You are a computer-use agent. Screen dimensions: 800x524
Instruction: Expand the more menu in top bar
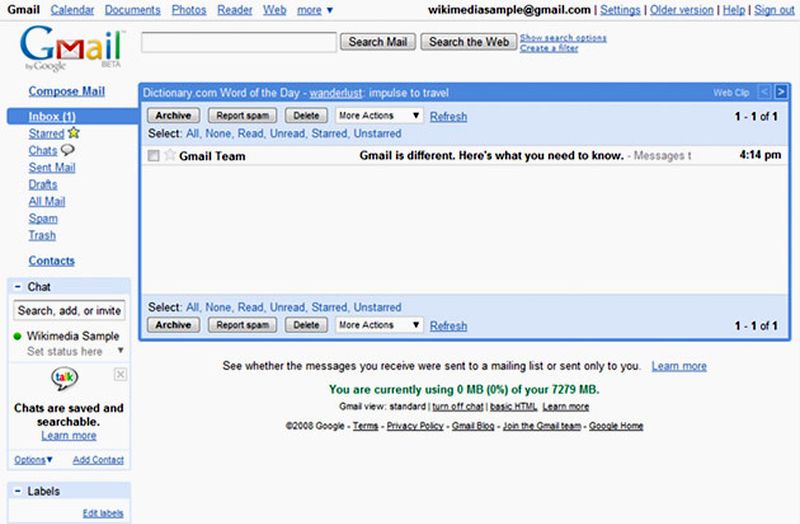(315, 10)
